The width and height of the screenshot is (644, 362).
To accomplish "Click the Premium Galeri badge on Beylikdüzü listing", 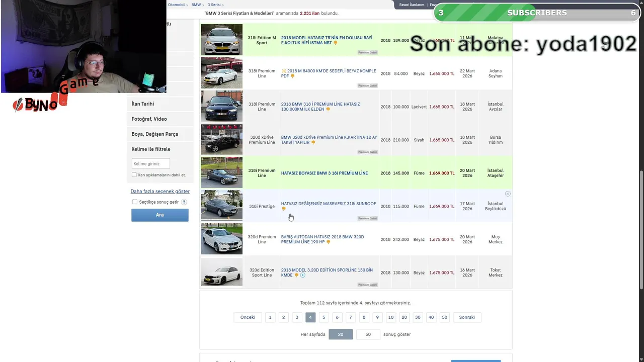I will pyautogui.click(x=367, y=218).
